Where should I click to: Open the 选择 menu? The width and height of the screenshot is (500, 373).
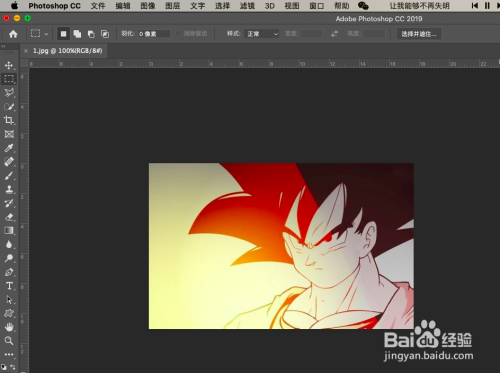222,6
